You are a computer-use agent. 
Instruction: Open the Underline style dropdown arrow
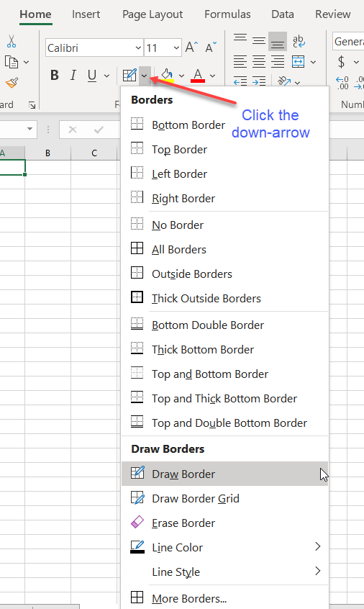tap(106, 76)
